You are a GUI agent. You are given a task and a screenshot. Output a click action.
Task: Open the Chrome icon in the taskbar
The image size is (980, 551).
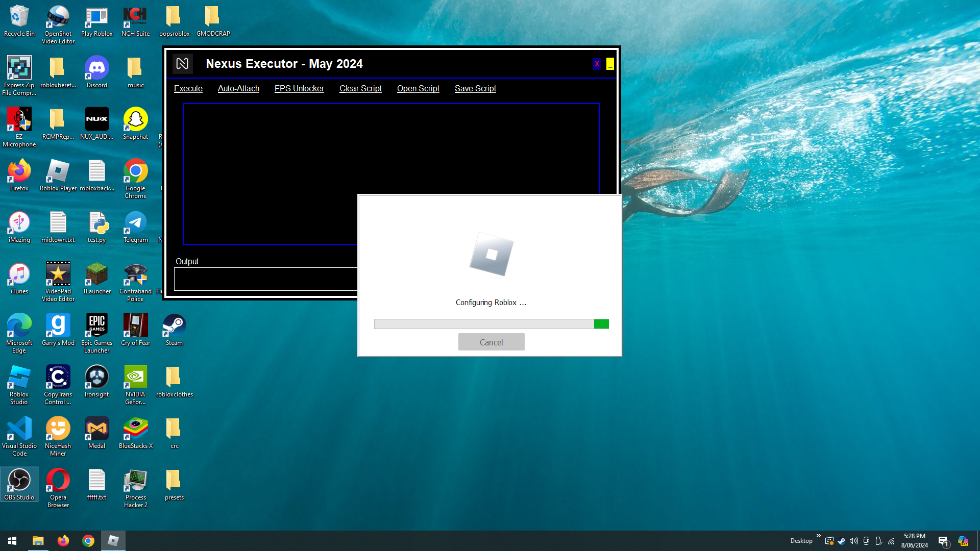[88, 540]
